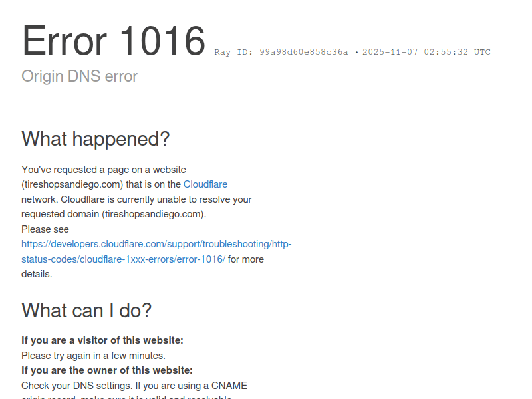The height and width of the screenshot is (399, 532).
Task: Click 'requested domain (tireshopsandiego.com)' text
Action: coord(114,214)
